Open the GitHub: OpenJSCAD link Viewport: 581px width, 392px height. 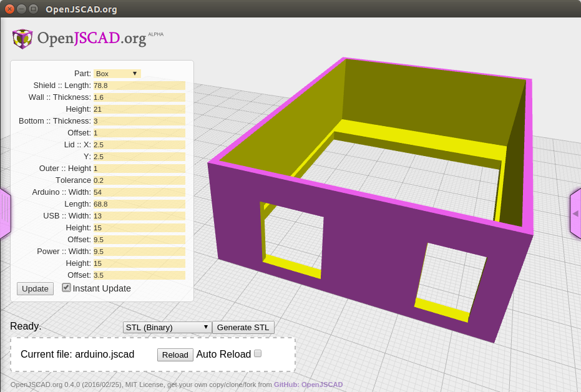[308, 385]
